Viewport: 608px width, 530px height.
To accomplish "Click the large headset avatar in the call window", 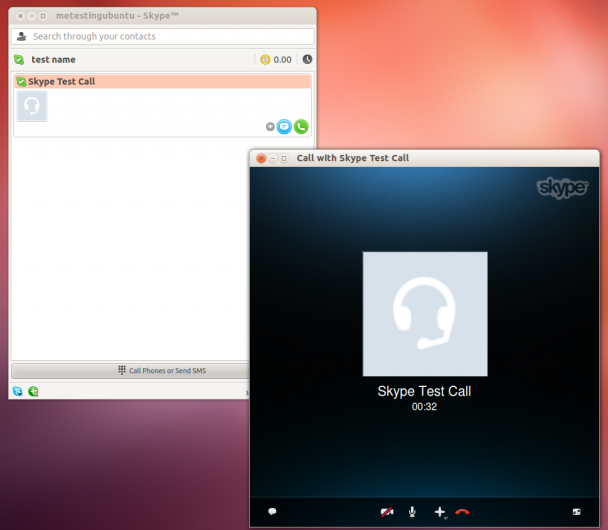I will click(x=425, y=314).
